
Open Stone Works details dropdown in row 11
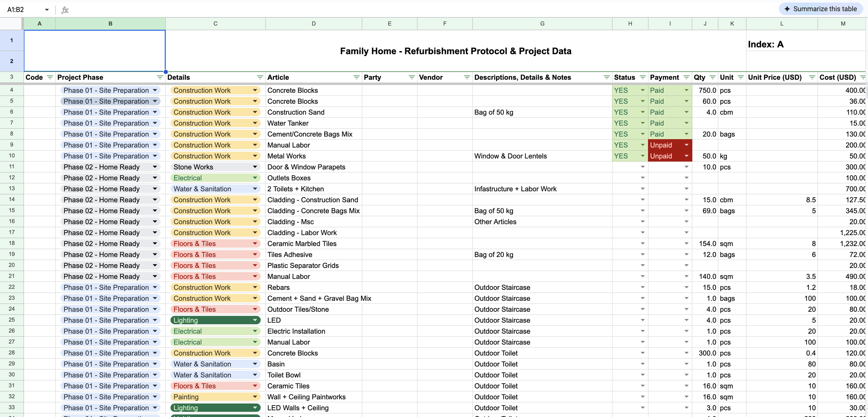255,167
